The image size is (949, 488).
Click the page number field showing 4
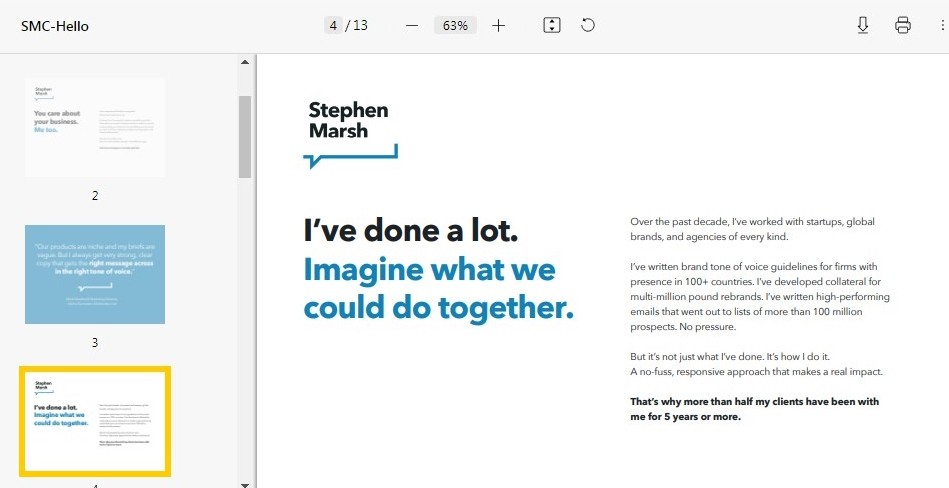[x=332, y=25]
